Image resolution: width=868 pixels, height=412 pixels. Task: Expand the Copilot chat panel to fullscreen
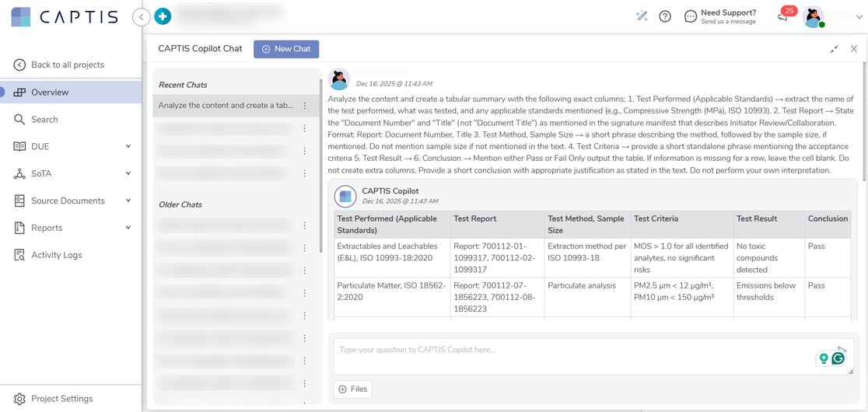(834, 49)
